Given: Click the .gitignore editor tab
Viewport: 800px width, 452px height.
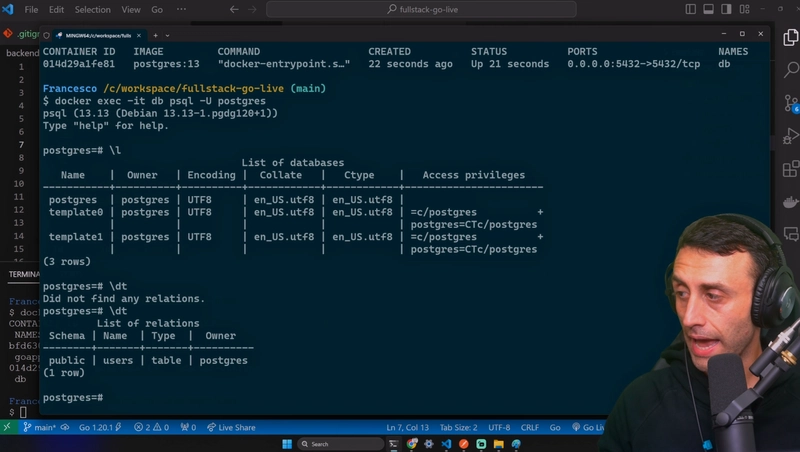Looking at the screenshot, I should [20, 34].
